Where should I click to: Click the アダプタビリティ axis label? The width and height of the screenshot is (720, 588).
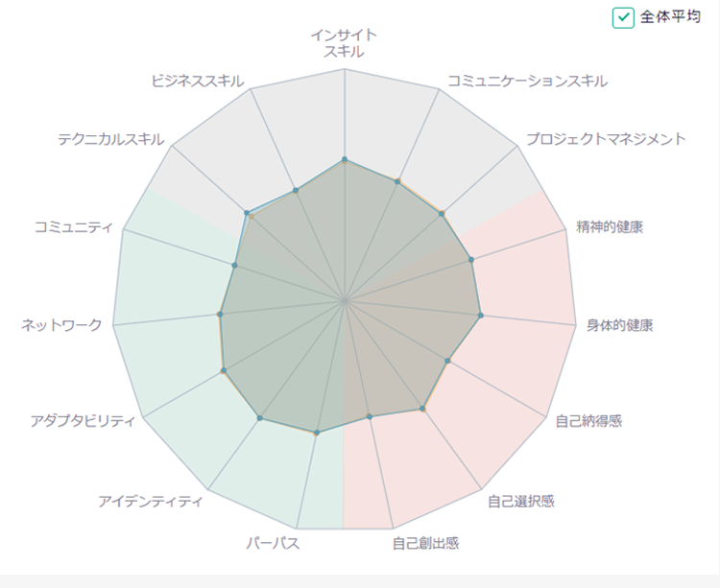click(x=84, y=420)
